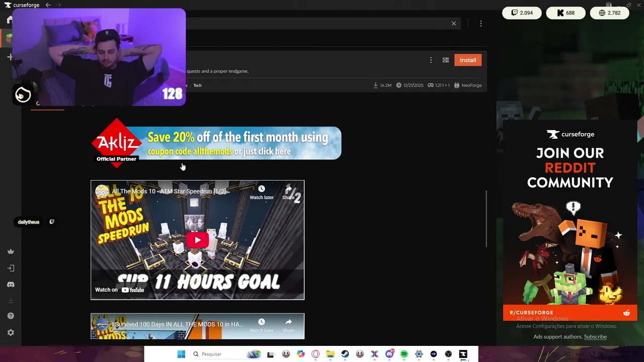The image size is (644, 362).
Task: Open All The Mods 10 video title
Action: 169,192
